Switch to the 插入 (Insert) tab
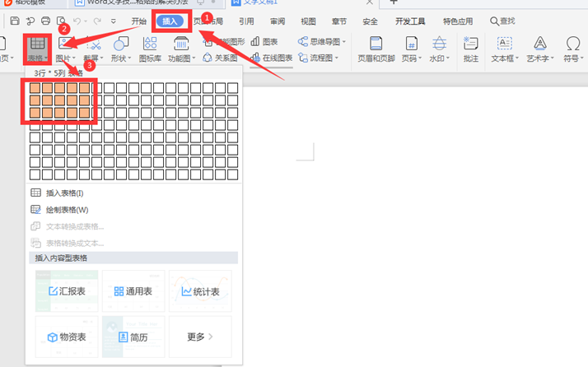Screen dimensions: 588x367 pos(170,21)
